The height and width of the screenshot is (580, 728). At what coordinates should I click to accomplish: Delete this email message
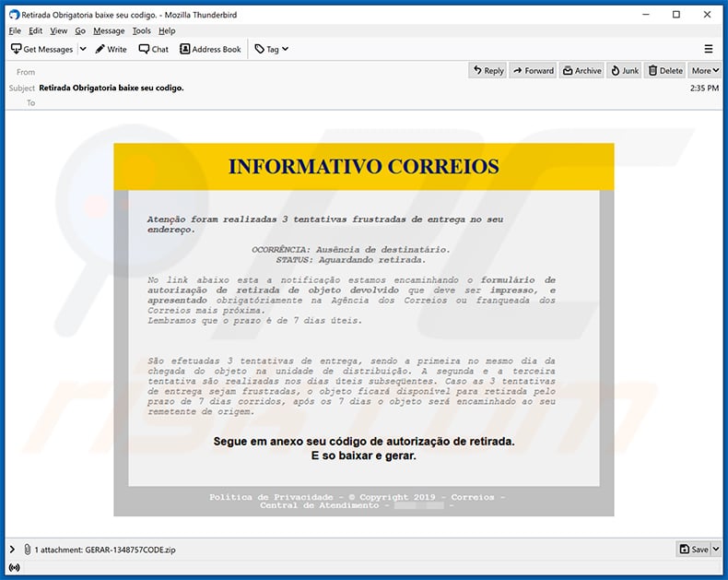[665, 71]
